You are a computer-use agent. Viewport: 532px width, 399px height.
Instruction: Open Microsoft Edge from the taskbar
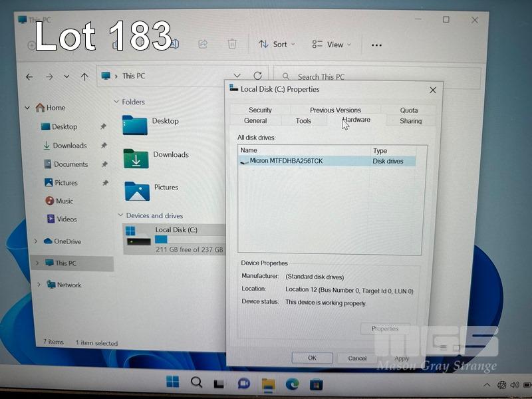tap(292, 383)
